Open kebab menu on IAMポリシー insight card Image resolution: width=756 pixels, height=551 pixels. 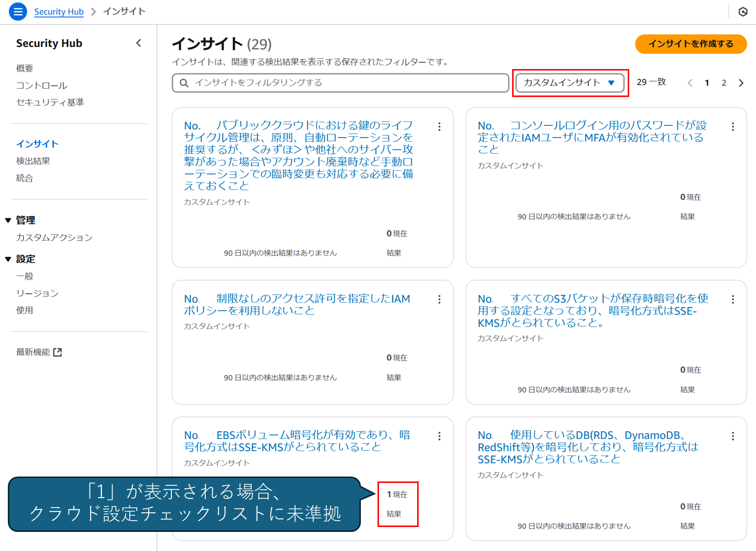coord(439,299)
